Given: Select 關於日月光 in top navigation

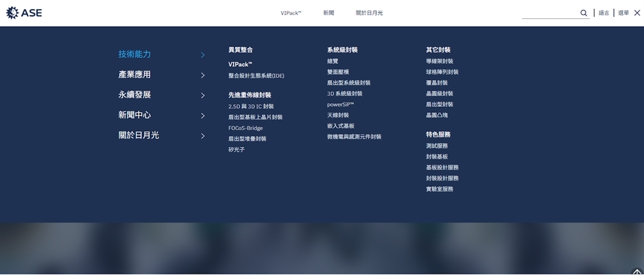Looking at the screenshot, I should 369,13.
